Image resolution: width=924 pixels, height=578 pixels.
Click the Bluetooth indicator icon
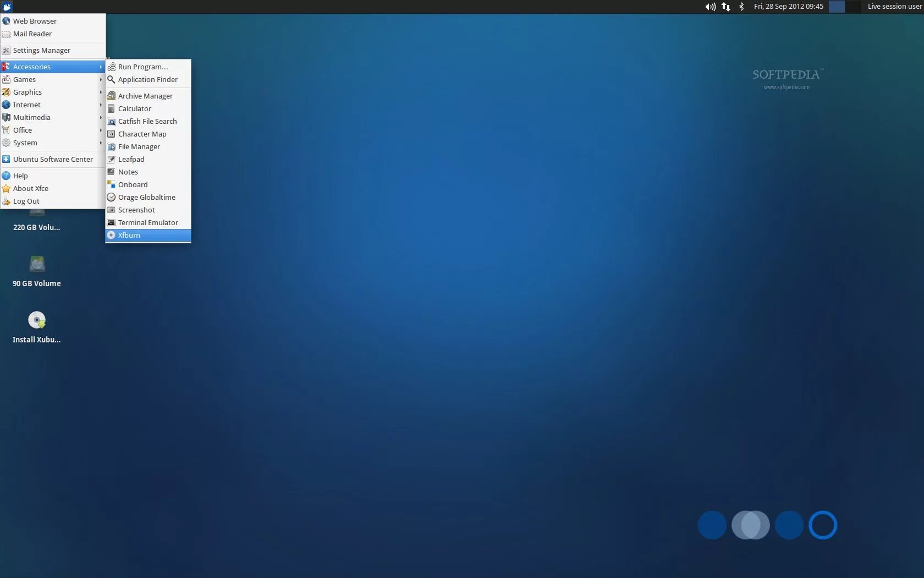pos(741,7)
